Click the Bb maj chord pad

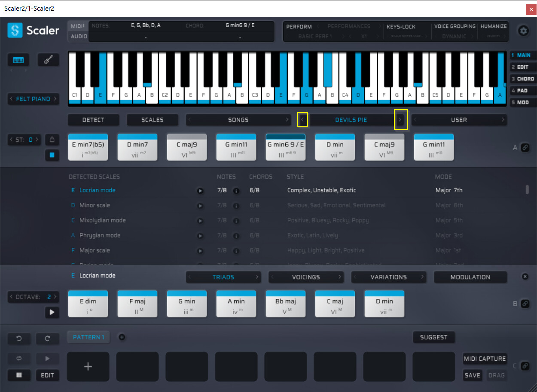[286, 304]
